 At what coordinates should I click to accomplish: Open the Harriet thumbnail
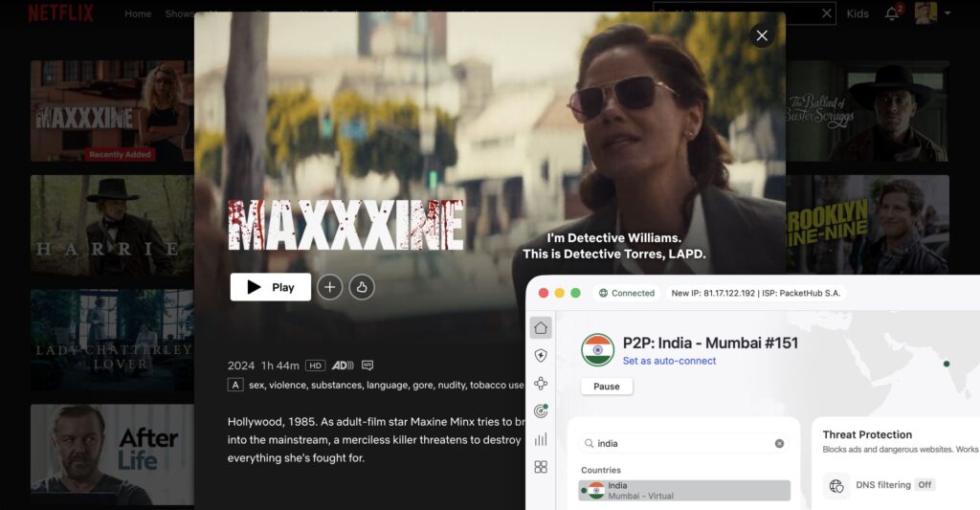[112, 226]
